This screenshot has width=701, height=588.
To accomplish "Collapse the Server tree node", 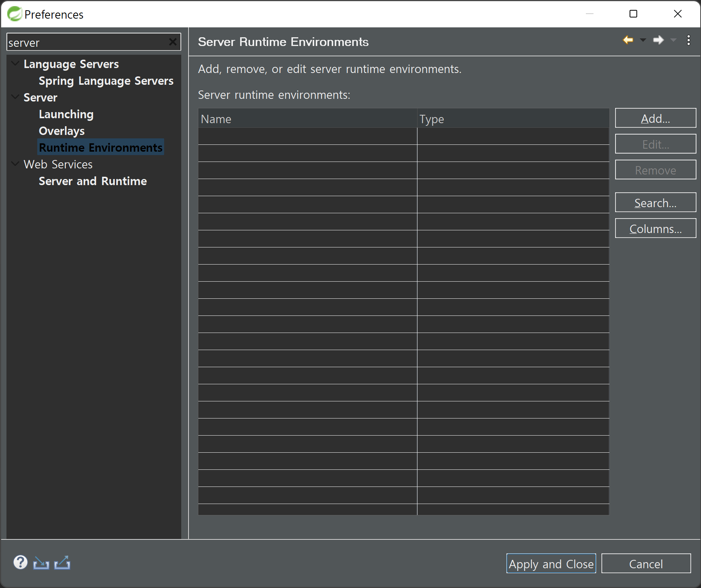I will click(x=15, y=97).
